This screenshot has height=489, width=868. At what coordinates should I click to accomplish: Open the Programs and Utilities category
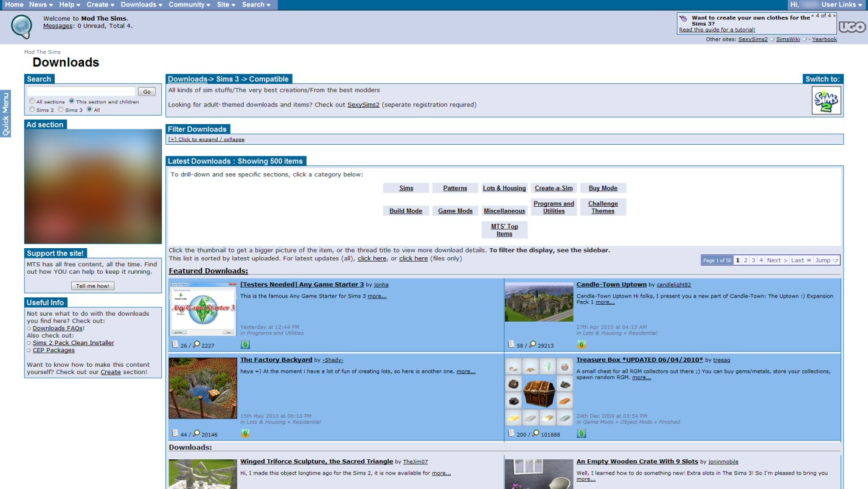(x=554, y=207)
